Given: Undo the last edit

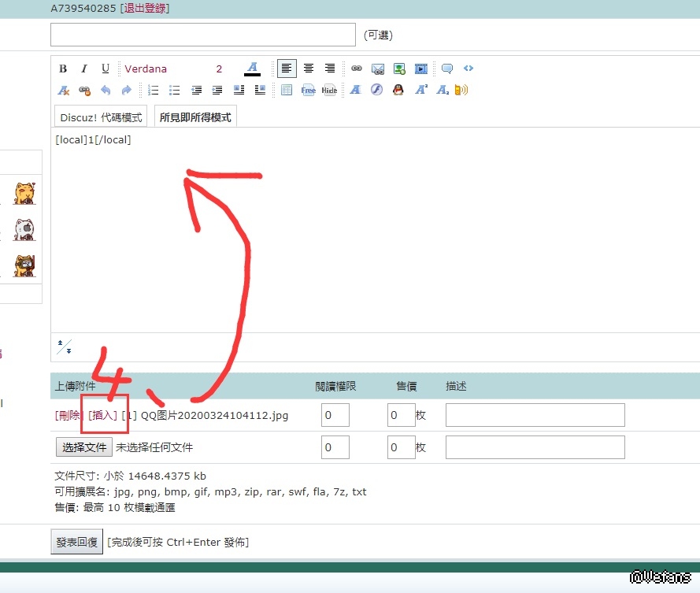Looking at the screenshot, I should [x=106, y=91].
